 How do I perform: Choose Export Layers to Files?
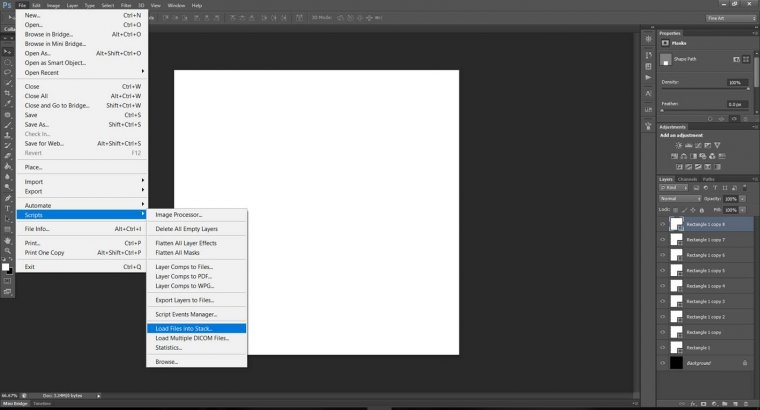[196, 300]
